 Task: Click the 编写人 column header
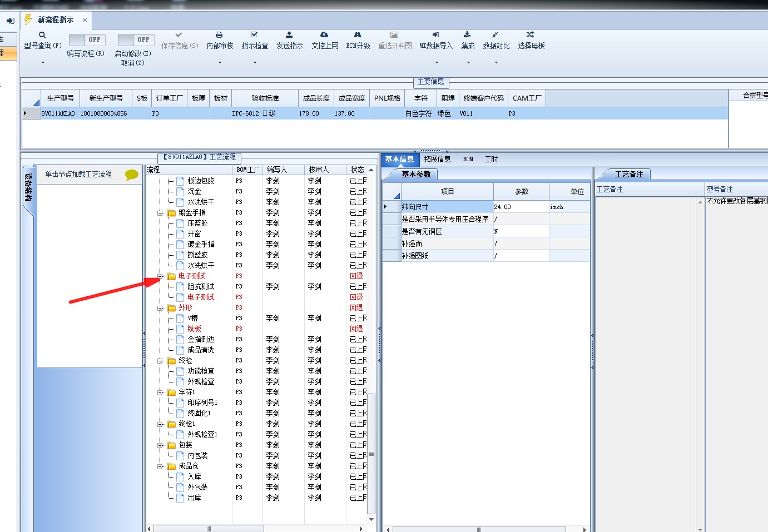coord(284,170)
